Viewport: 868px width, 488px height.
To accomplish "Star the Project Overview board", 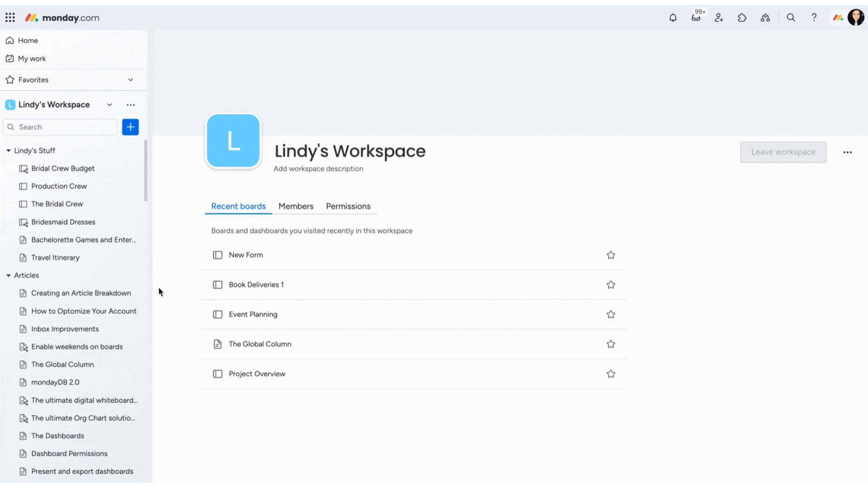I will (x=611, y=374).
